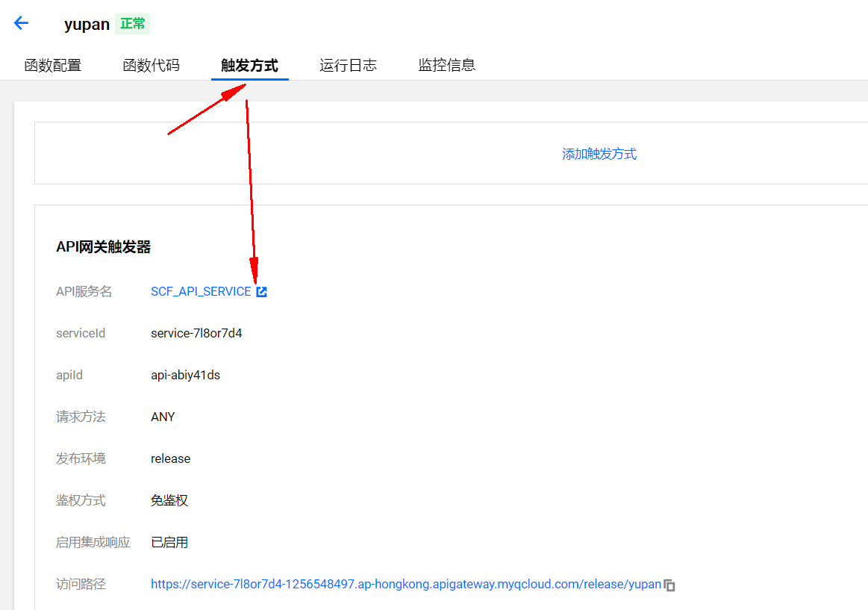Click the ANY request method value

[x=163, y=417]
